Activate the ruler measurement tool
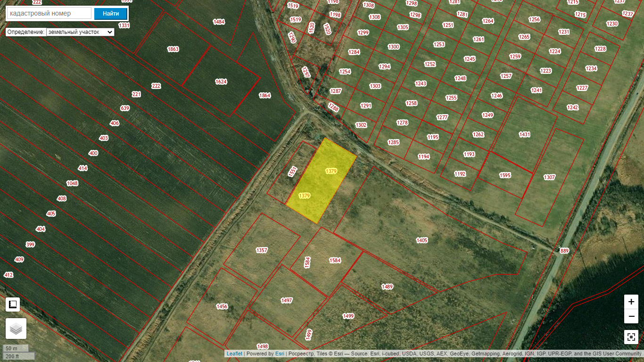This screenshot has width=644, height=362. click(x=13, y=304)
